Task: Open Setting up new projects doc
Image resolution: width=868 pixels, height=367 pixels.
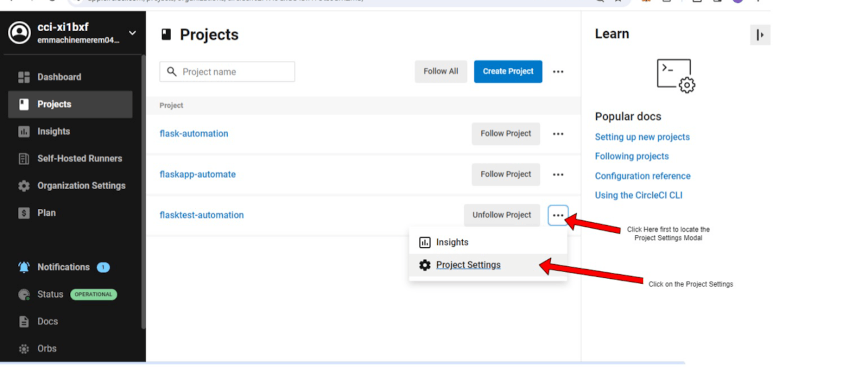Action: tap(642, 137)
